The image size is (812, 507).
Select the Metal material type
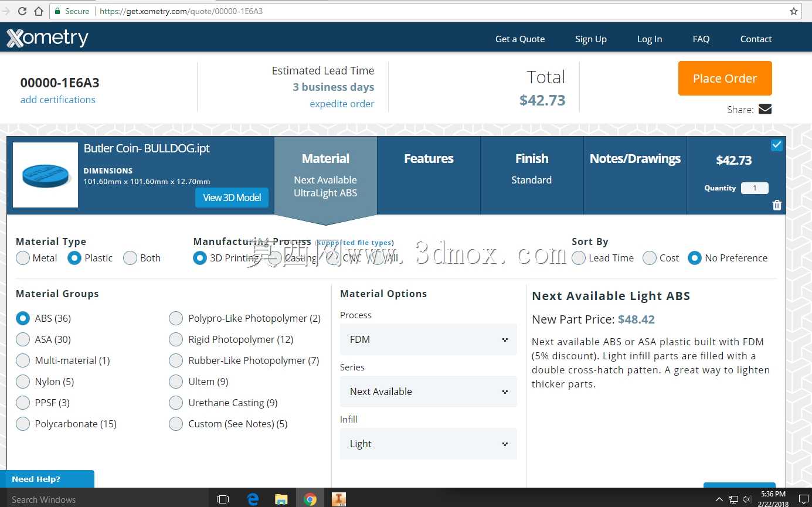tap(23, 258)
